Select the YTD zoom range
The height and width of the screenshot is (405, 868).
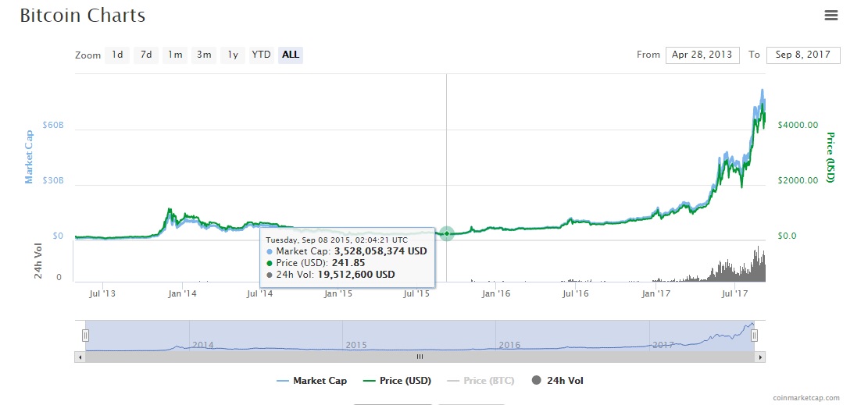(261, 55)
